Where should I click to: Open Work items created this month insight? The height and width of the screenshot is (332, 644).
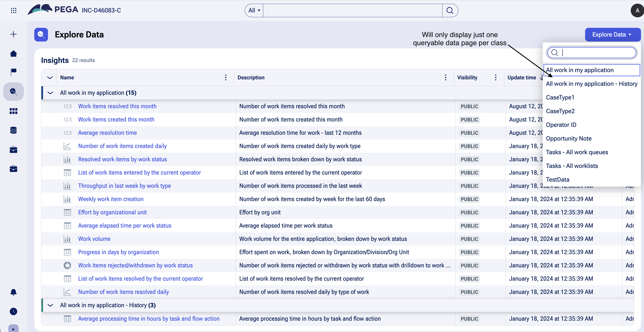point(116,120)
